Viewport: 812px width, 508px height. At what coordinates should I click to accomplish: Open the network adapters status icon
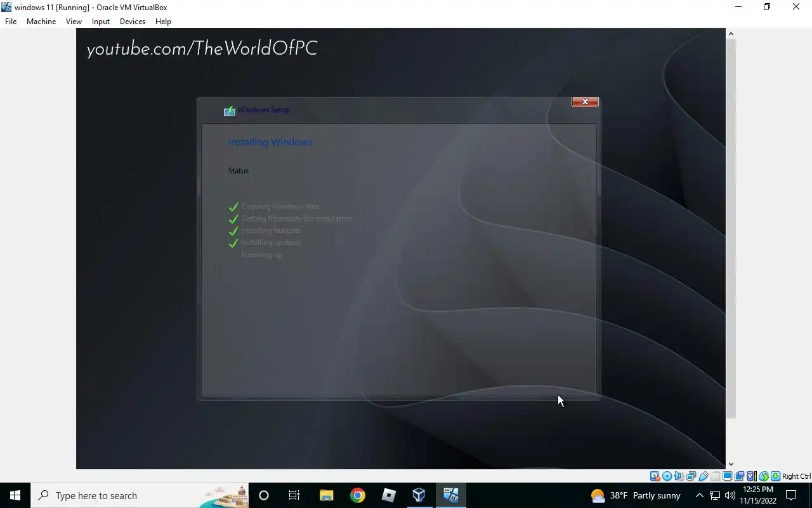pos(691,476)
